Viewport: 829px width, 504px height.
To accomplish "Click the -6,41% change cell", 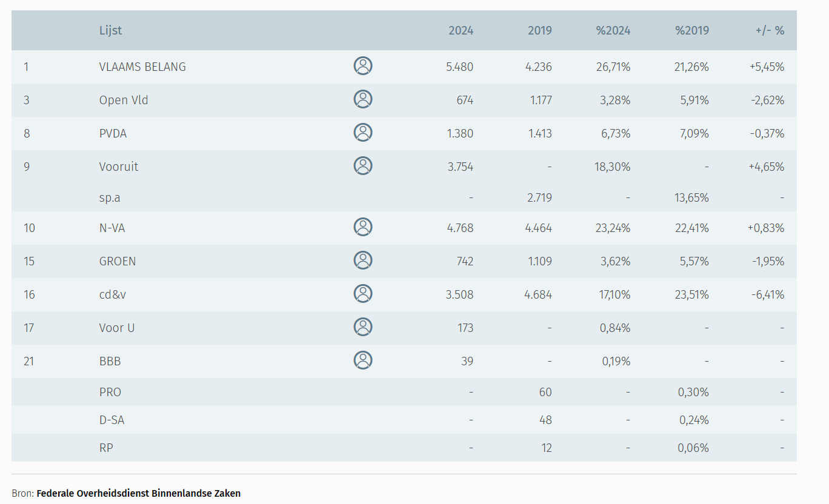I will (768, 295).
